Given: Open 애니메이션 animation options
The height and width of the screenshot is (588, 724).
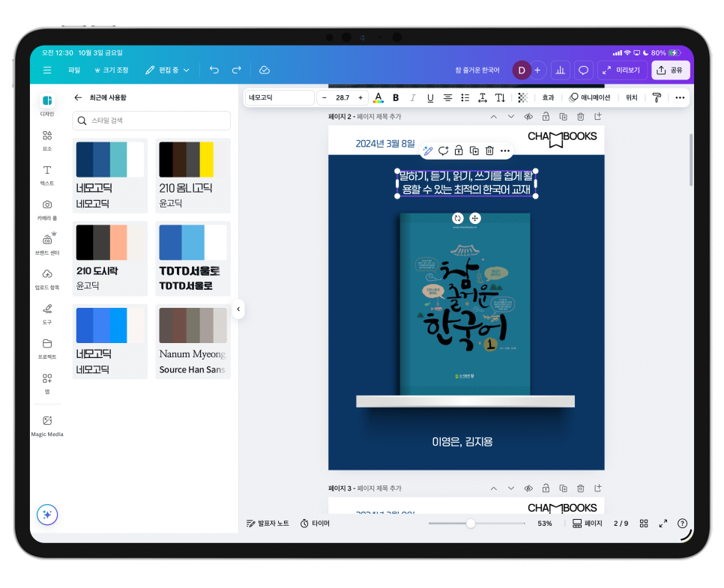Looking at the screenshot, I should tap(590, 97).
